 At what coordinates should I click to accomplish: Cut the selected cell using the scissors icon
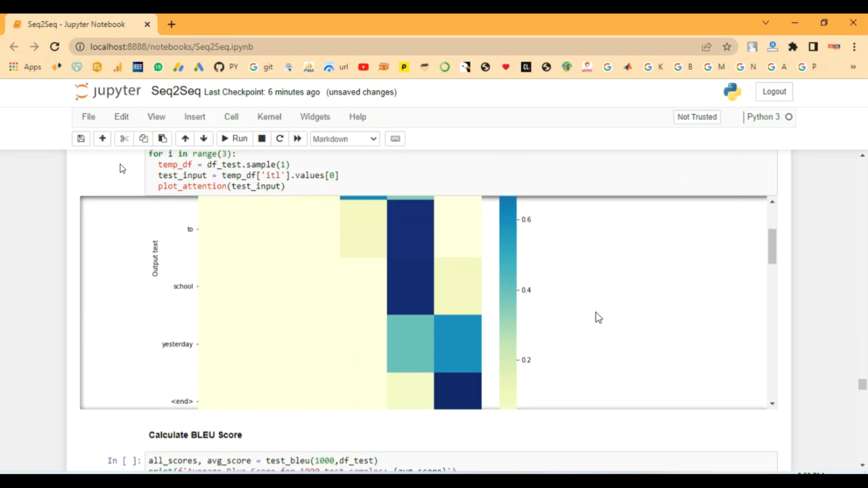click(123, 138)
